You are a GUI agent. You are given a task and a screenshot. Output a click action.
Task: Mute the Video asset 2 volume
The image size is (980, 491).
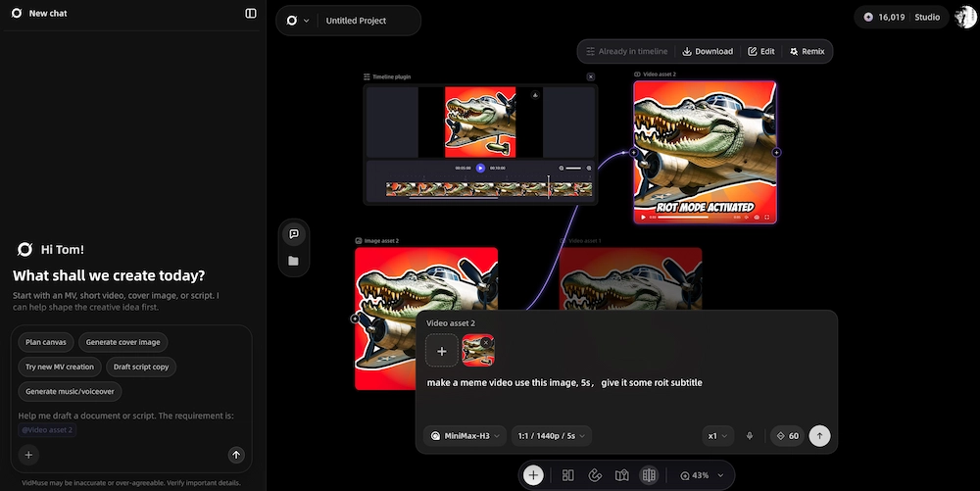(x=747, y=218)
